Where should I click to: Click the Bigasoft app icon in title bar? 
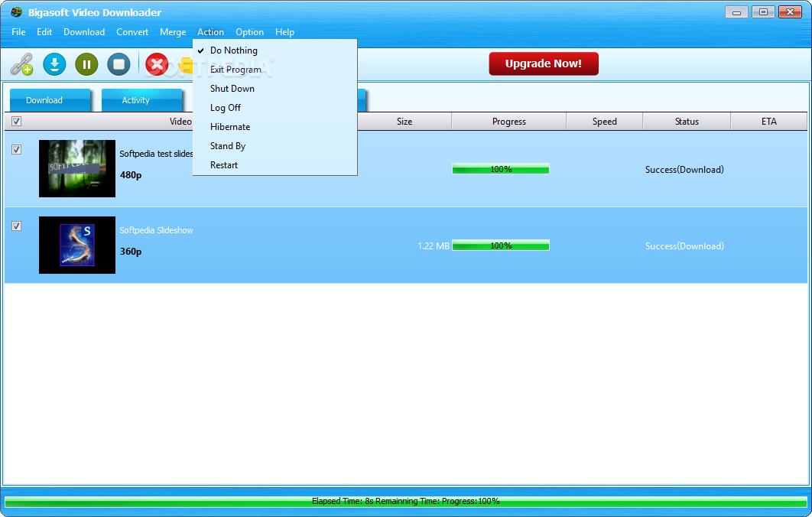click(x=16, y=12)
